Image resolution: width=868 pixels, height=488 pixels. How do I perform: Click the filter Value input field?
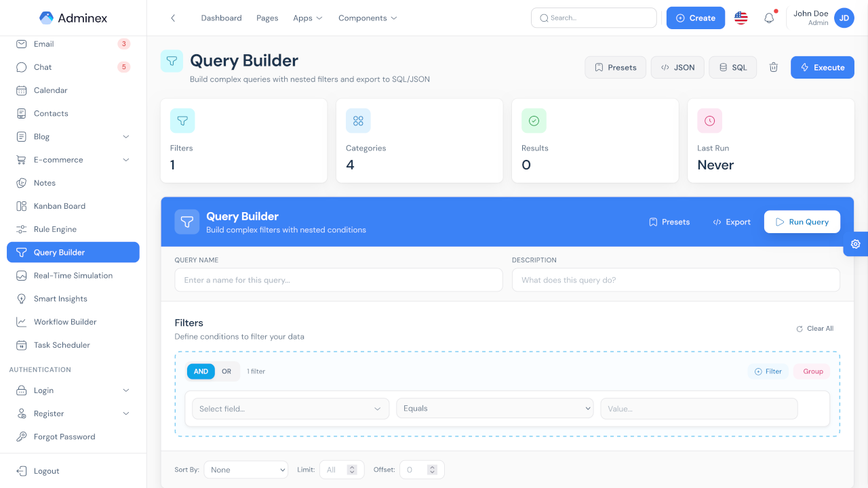tap(699, 409)
